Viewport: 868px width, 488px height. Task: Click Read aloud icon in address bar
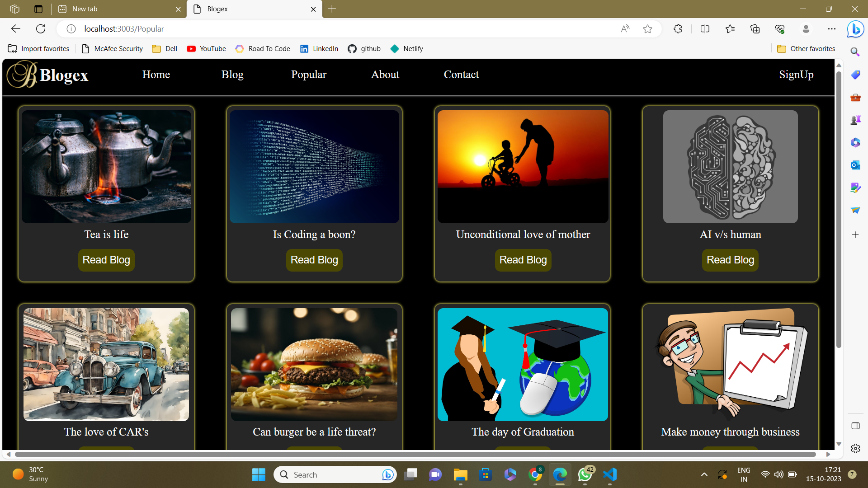625,29
